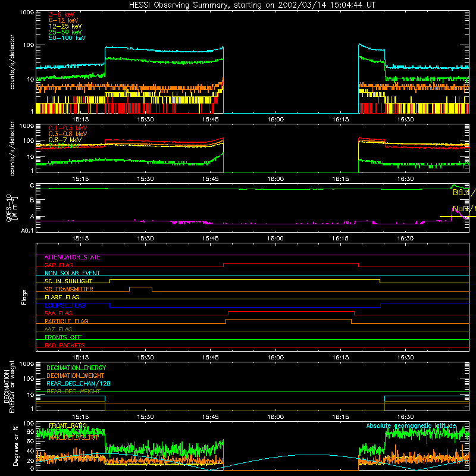Click the raised SAA_FLAG step segment

point(291,311)
